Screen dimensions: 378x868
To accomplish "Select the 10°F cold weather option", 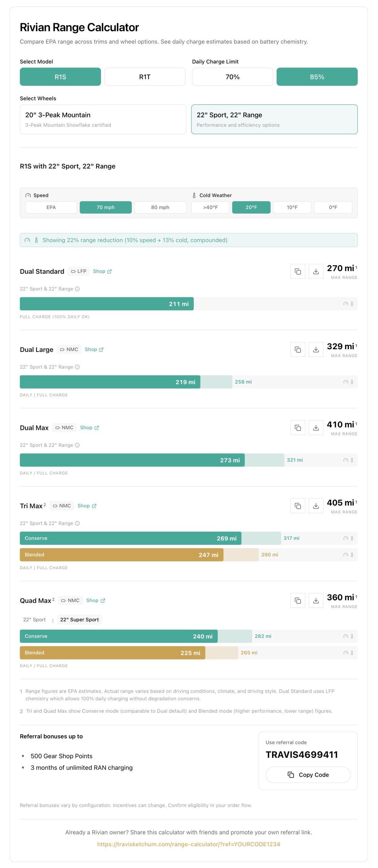I will 292,207.
